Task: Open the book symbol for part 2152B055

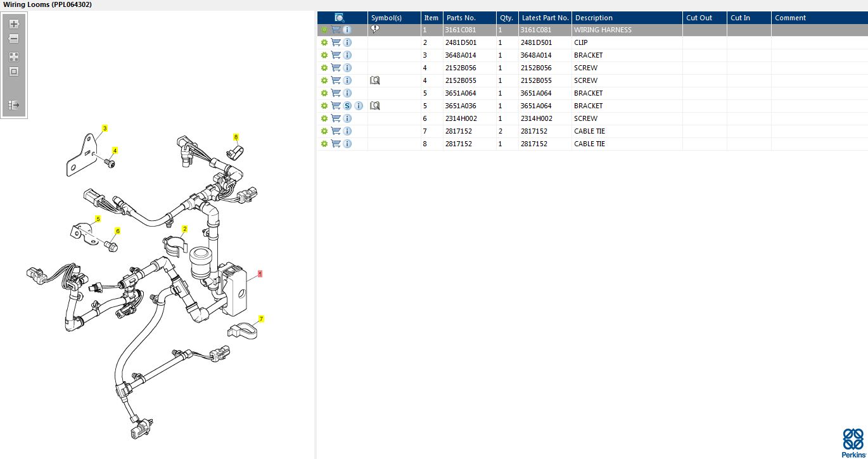Action: tap(374, 80)
